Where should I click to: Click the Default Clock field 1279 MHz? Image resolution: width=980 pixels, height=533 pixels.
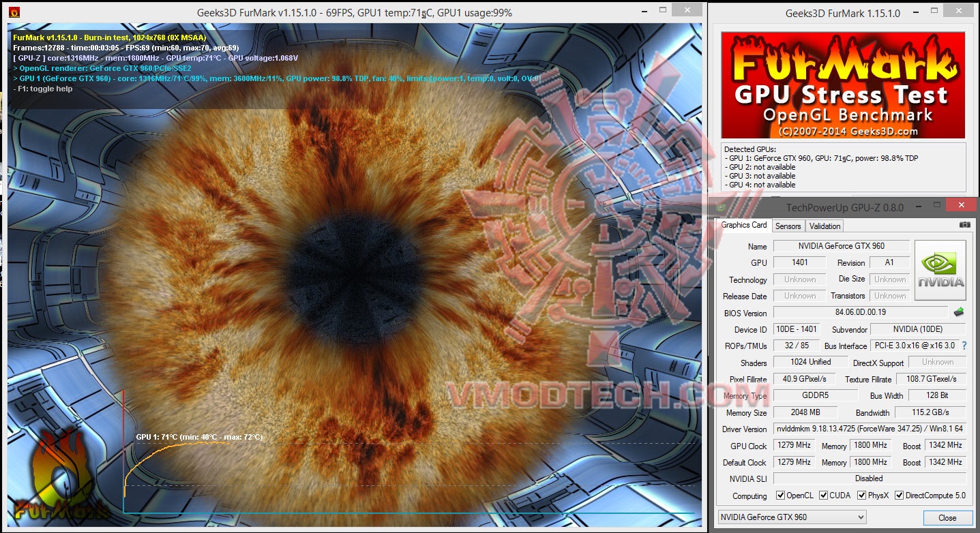point(794,462)
